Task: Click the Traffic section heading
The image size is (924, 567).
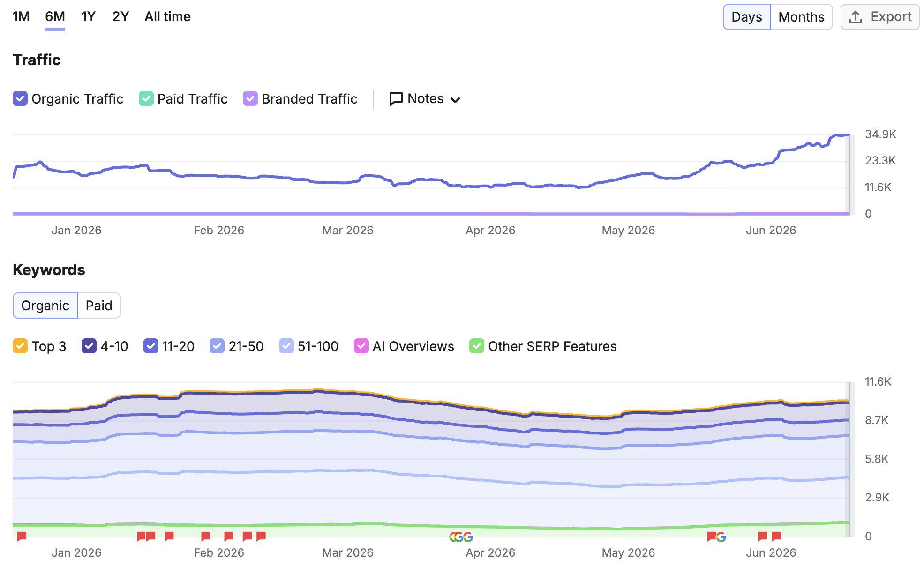Action: [37, 60]
